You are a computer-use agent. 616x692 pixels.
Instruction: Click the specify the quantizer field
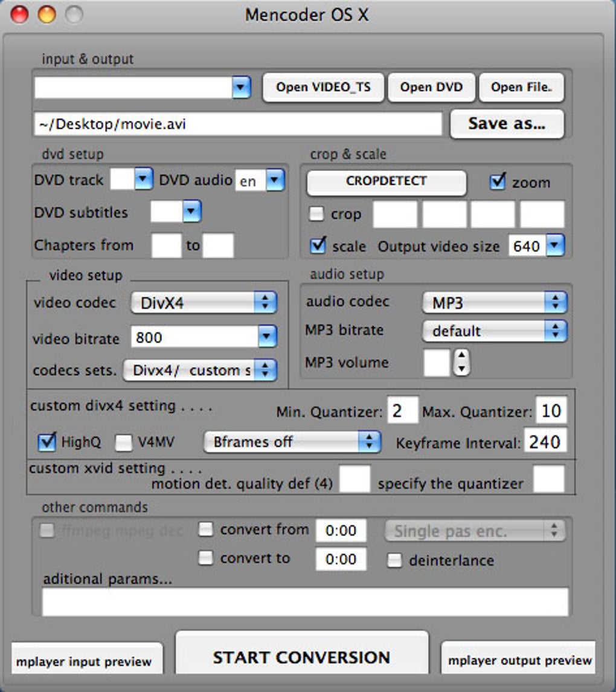549,479
